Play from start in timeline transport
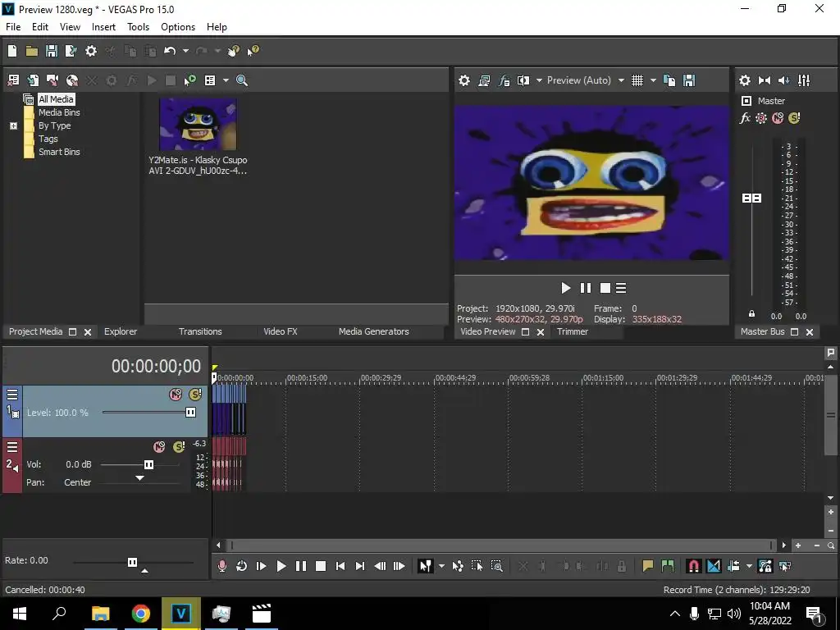Screen dimensions: 840x630 (261, 566)
